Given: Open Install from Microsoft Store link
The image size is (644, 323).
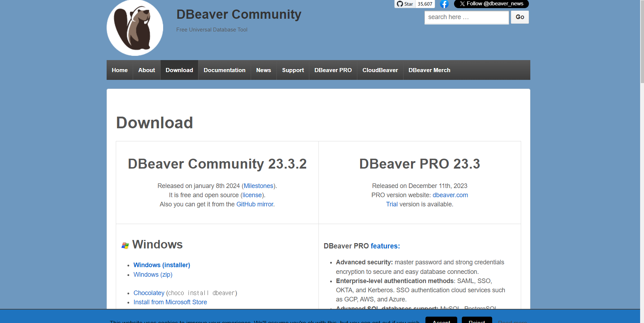Looking at the screenshot, I should point(170,302).
